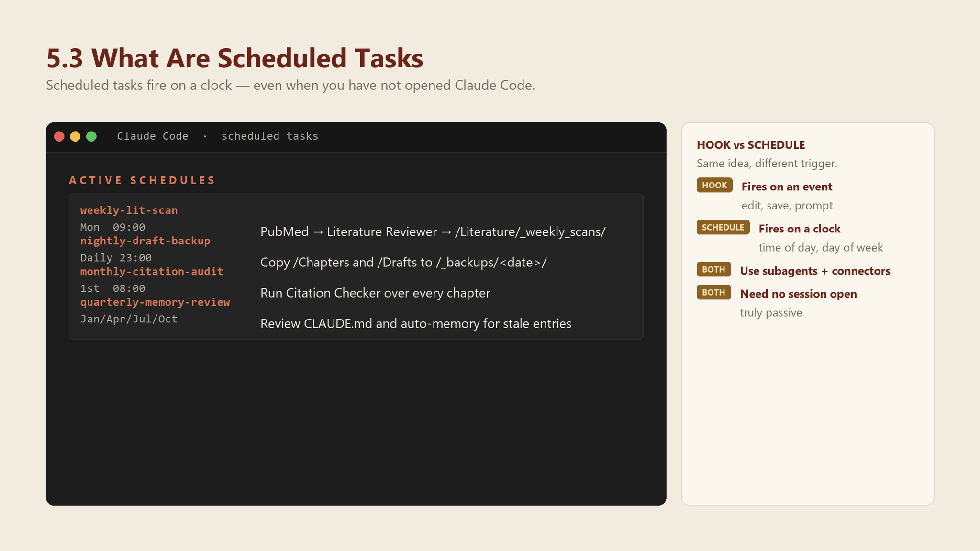Click the green maximize dot in terminal window
The image size is (980, 551).
pyautogui.click(x=91, y=136)
